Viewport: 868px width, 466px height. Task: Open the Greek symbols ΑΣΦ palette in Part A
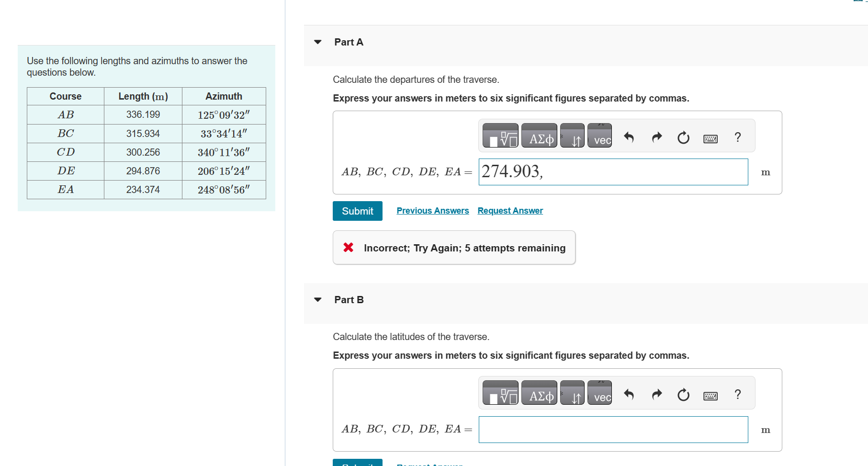pos(539,137)
